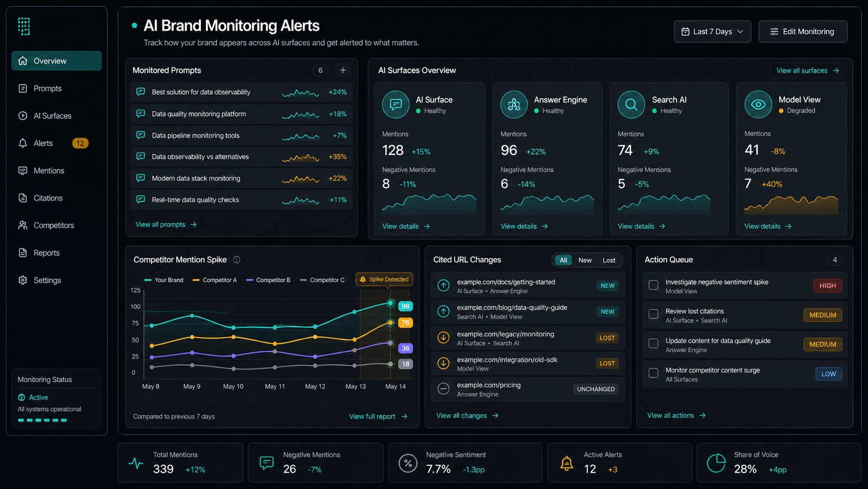This screenshot has width=868, height=489.
Task: Click the minus icon for example.com/pricing
Action: (443, 389)
